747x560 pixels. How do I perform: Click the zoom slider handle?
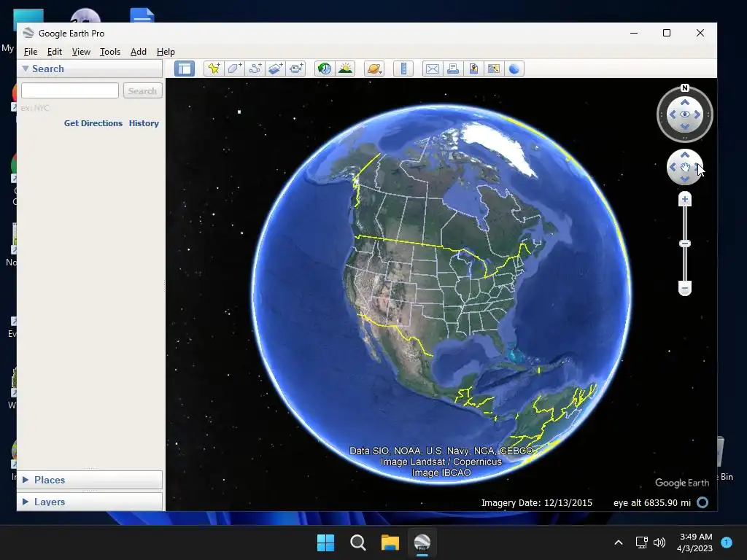click(684, 244)
